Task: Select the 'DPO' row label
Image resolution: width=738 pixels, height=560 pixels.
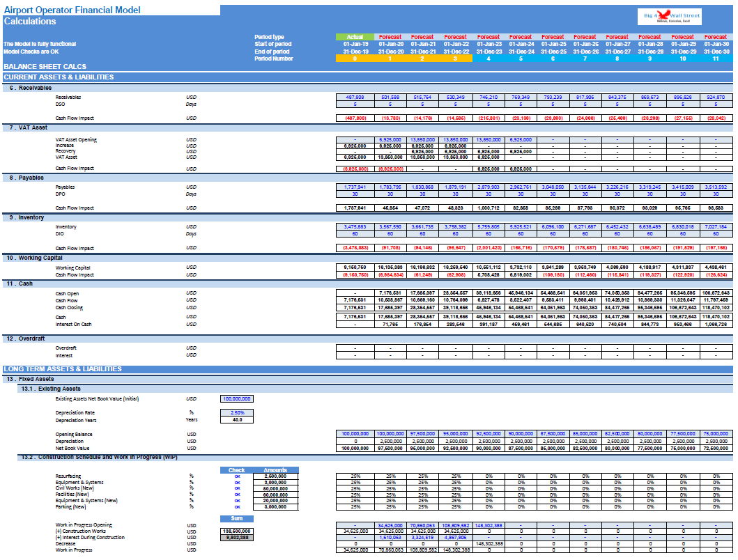Action: 60,194
